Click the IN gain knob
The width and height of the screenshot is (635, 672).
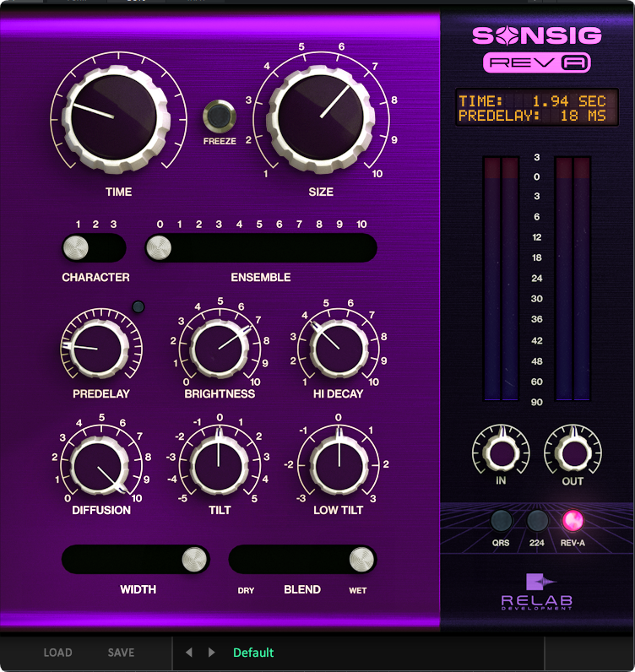(x=502, y=453)
